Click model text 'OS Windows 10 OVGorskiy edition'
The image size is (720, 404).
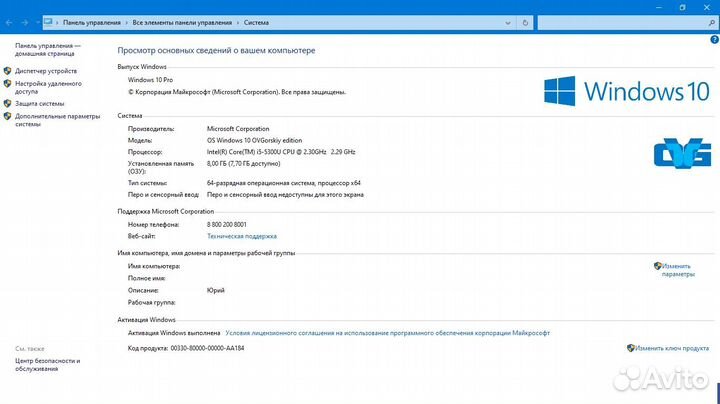(254, 140)
